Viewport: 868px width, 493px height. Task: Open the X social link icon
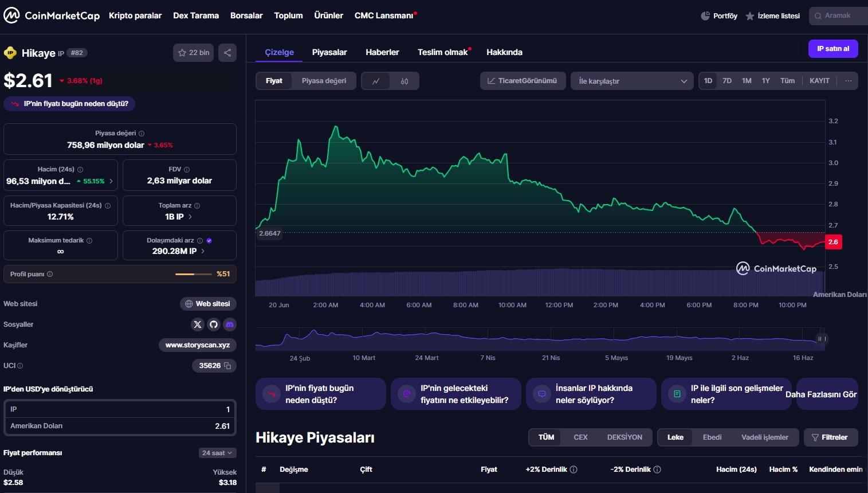pyautogui.click(x=198, y=324)
